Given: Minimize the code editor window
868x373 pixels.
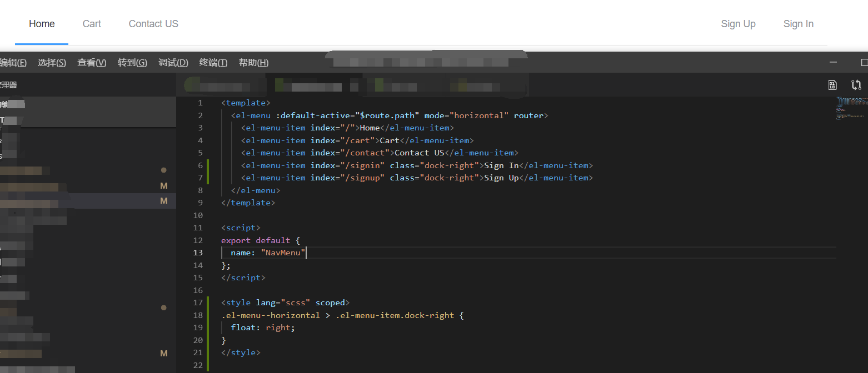Looking at the screenshot, I should [x=833, y=62].
